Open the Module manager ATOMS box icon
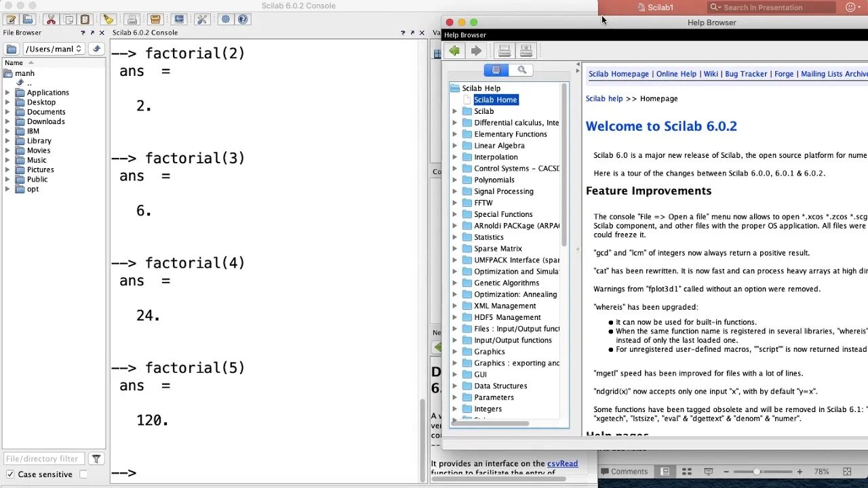868x488 pixels. click(155, 20)
